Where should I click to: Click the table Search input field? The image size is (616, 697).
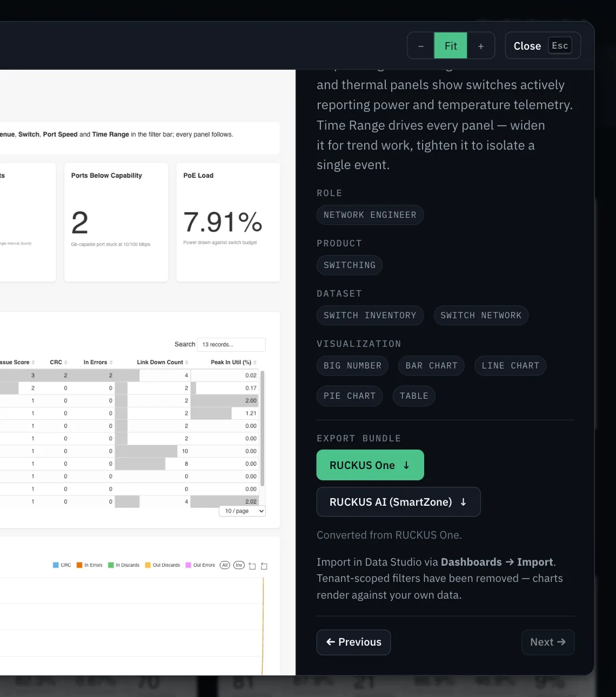(x=231, y=344)
